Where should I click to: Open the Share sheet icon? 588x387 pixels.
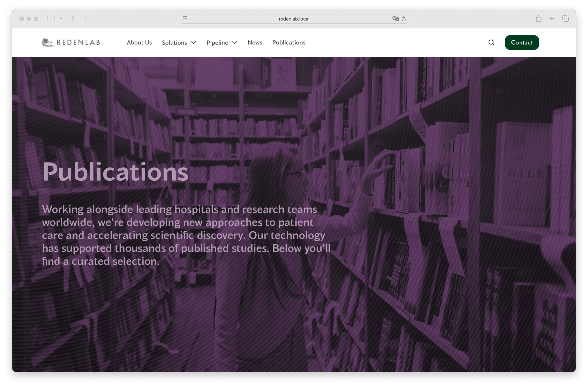539,19
